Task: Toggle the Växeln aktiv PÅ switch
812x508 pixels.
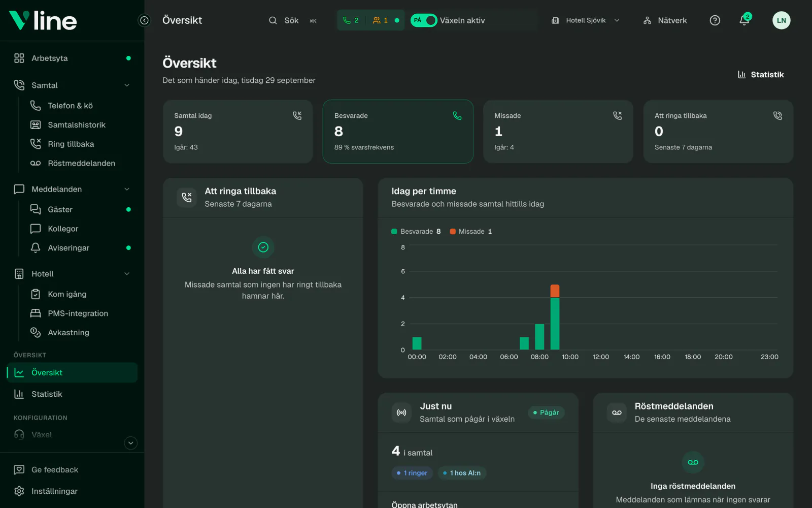Action: 424,20
